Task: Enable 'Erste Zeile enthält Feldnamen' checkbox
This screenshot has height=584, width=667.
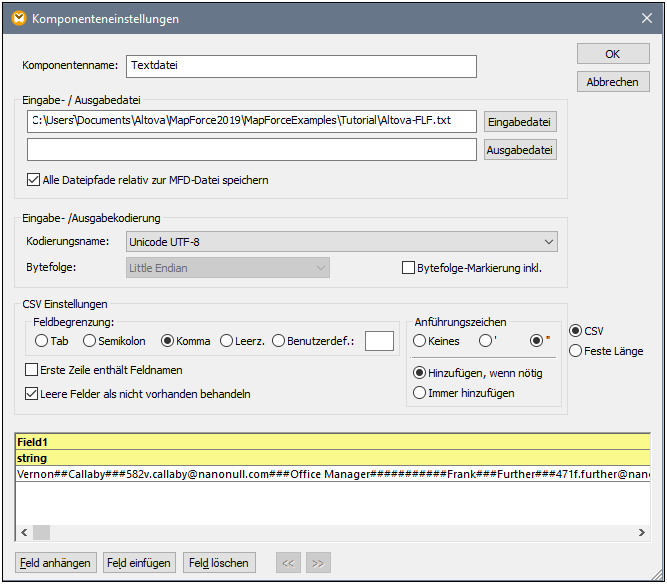Action: pyautogui.click(x=31, y=370)
